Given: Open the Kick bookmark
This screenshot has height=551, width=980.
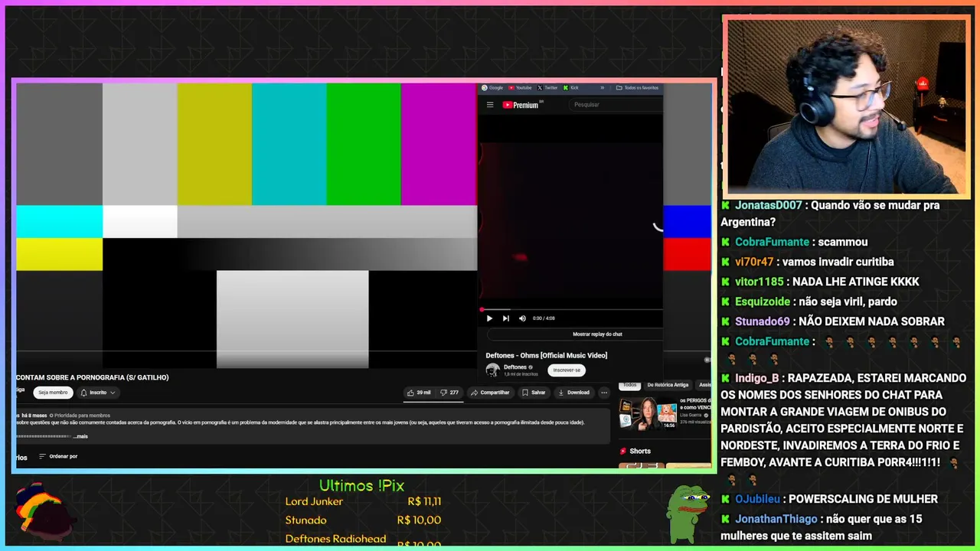Looking at the screenshot, I should pyautogui.click(x=571, y=88).
